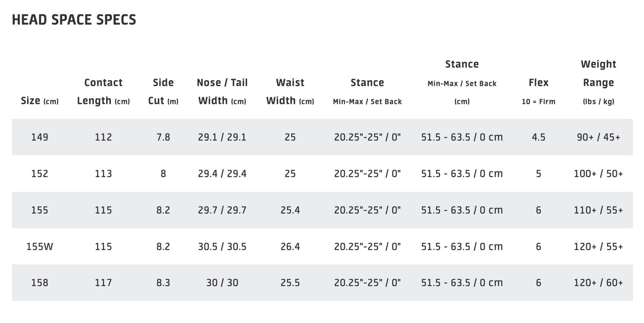Click the 4.5 flex value

pos(539,137)
